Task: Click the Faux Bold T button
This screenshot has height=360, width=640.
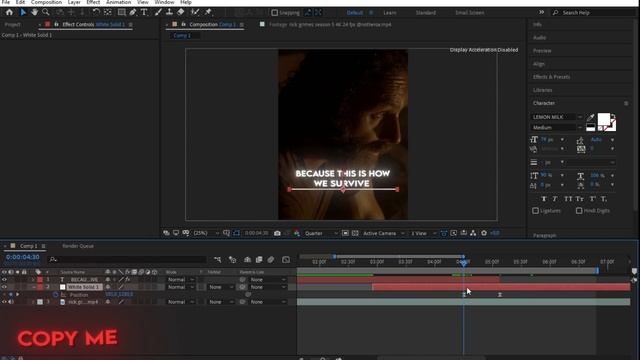Action: [544, 199]
